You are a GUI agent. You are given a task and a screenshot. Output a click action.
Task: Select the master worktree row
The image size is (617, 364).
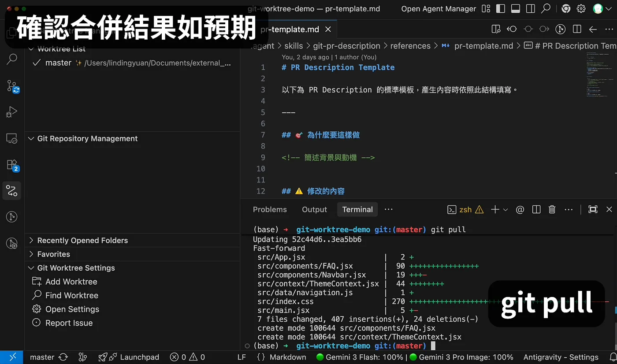(x=132, y=63)
